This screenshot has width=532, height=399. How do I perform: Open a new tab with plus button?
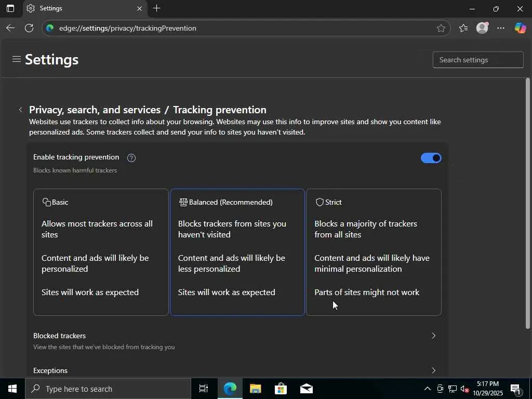(156, 8)
